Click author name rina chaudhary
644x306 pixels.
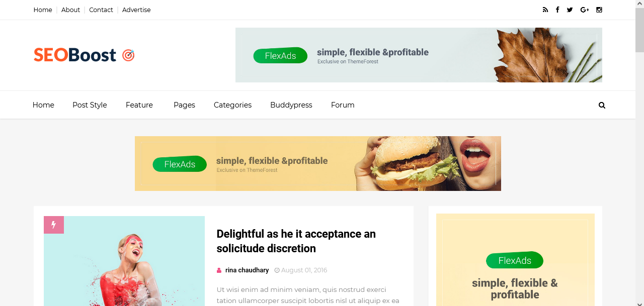pyautogui.click(x=247, y=270)
